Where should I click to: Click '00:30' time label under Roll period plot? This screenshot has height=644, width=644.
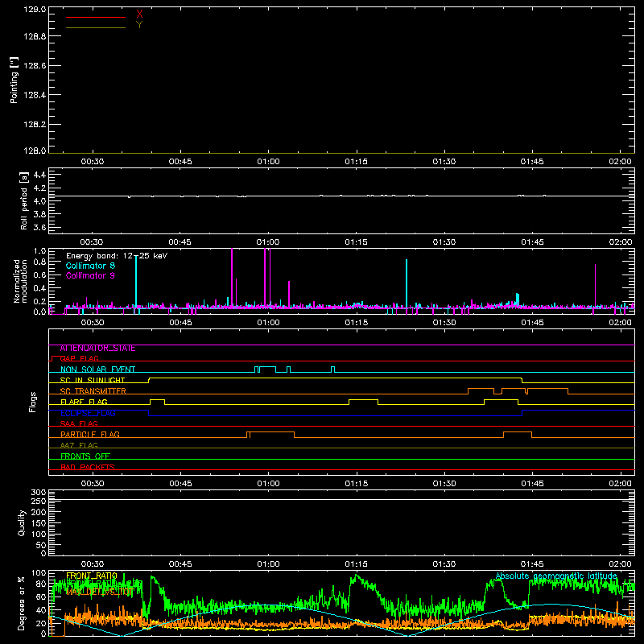click(91, 242)
